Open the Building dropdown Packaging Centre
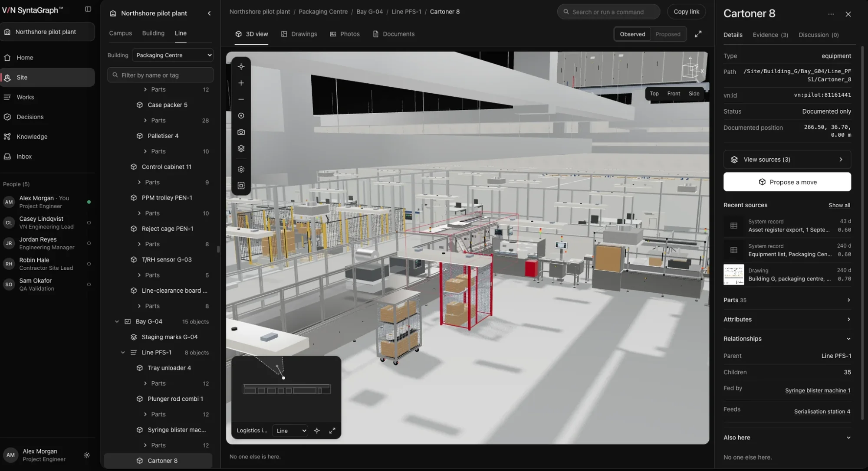The image size is (868, 471). [x=173, y=55]
